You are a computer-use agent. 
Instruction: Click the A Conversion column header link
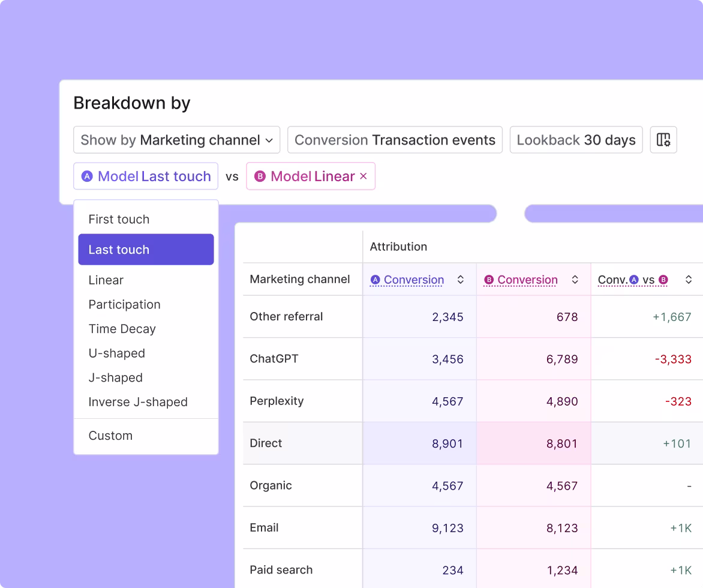pos(407,280)
